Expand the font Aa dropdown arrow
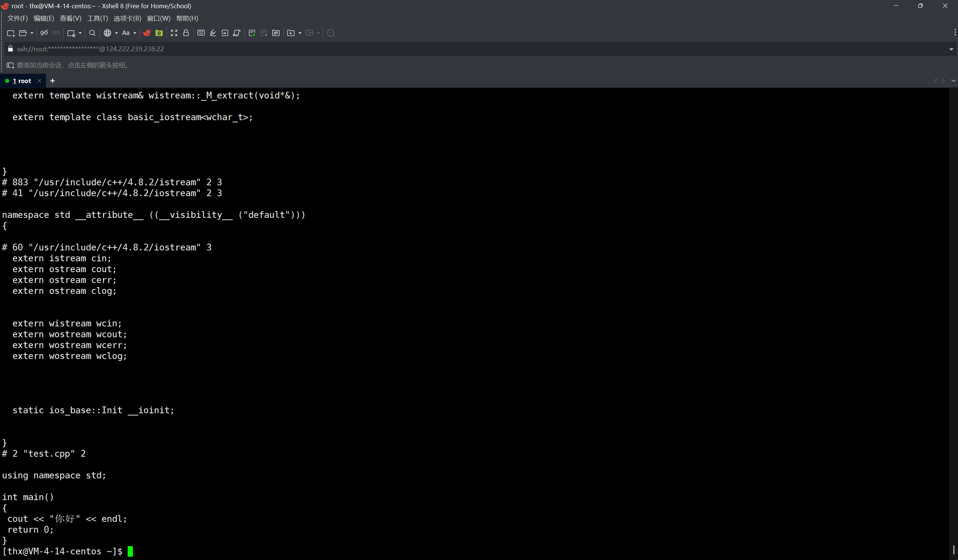The image size is (958, 560). click(134, 33)
